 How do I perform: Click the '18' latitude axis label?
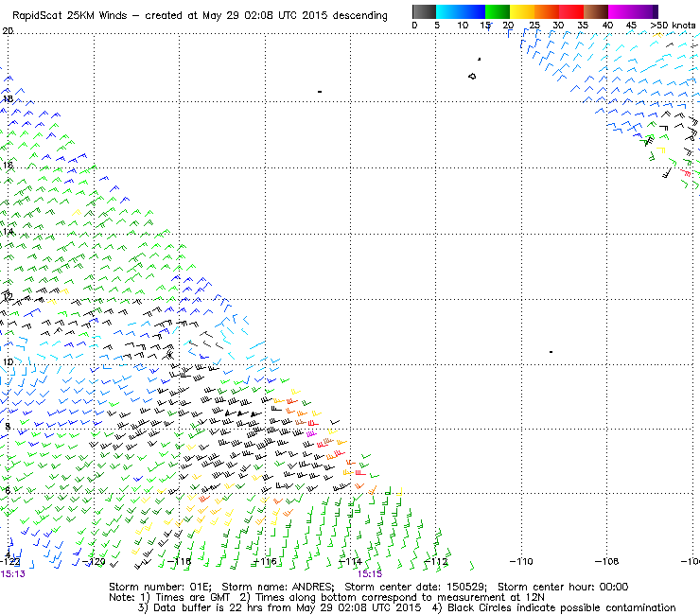8,98
